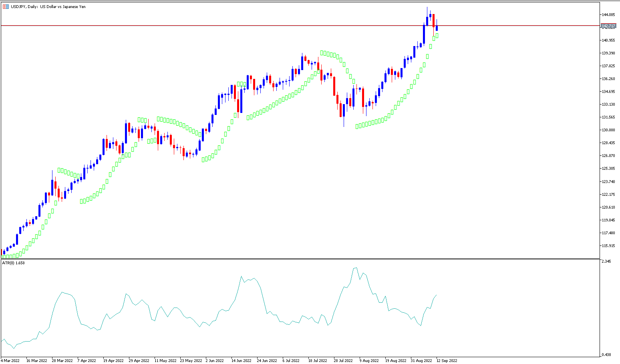
Task: Click the "12 Sep 2022" date label
Action: click(447, 361)
